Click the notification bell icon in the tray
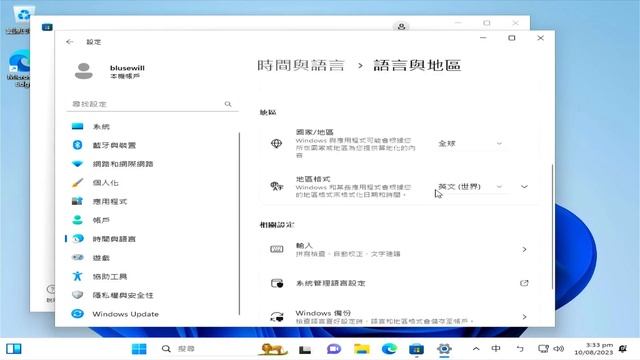The width and height of the screenshot is (640, 360). click(x=623, y=349)
